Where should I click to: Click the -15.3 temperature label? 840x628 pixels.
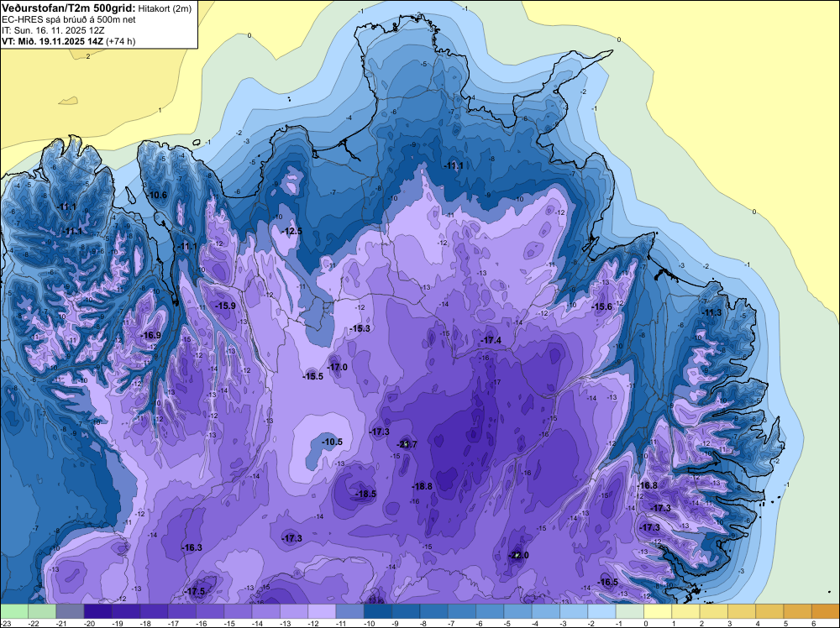(x=360, y=329)
